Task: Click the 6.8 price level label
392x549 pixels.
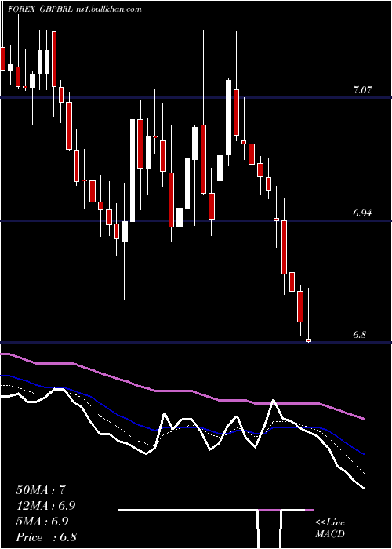Action: (359, 335)
